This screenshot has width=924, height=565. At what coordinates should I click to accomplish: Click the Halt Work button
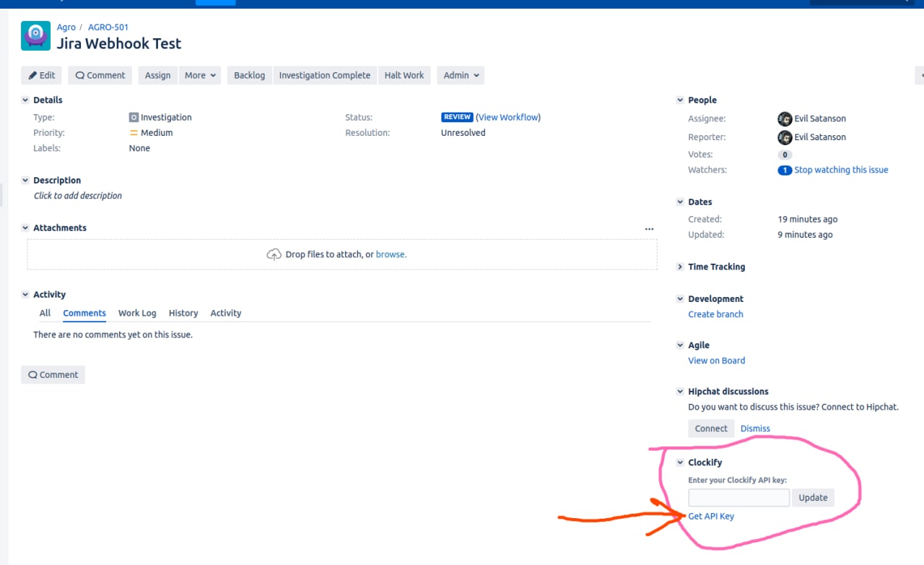coord(404,75)
